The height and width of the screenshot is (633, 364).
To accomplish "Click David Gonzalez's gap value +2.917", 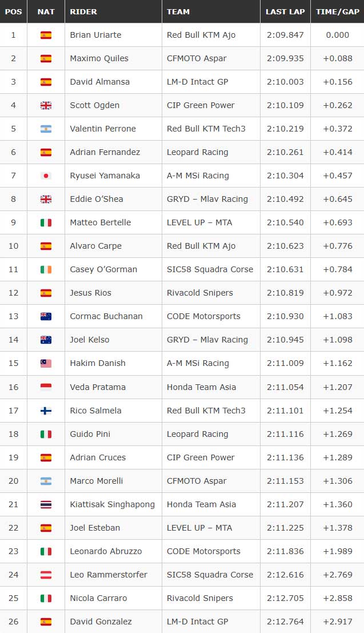I will [x=337, y=622].
